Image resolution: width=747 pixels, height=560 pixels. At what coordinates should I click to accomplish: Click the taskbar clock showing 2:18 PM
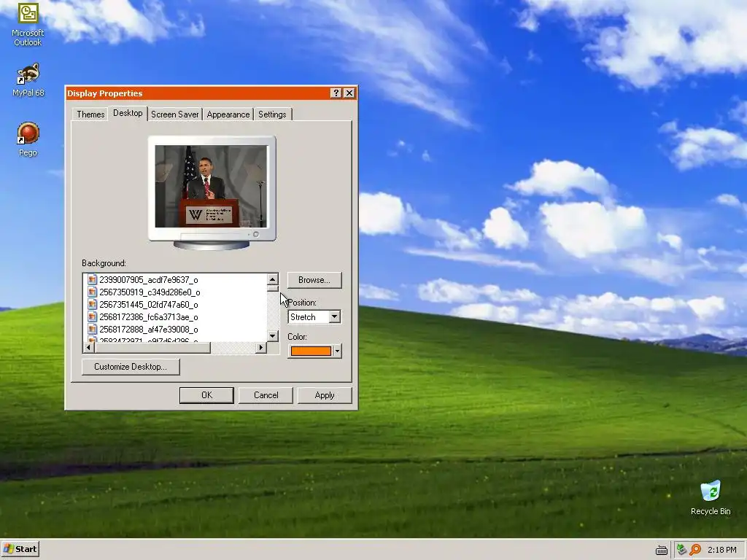point(721,550)
